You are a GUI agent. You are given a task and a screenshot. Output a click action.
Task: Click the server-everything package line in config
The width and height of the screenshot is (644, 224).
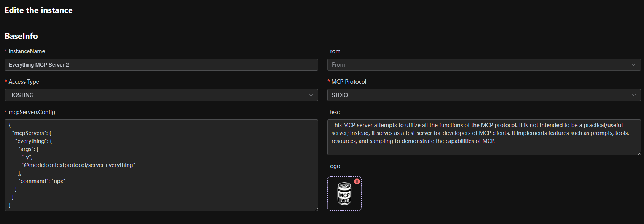[x=78, y=165]
